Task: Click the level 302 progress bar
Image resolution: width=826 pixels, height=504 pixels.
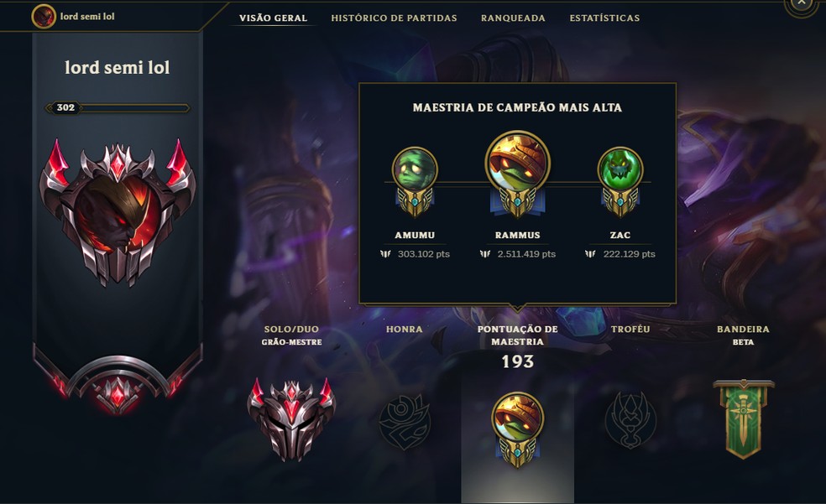Action: (118, 108)
